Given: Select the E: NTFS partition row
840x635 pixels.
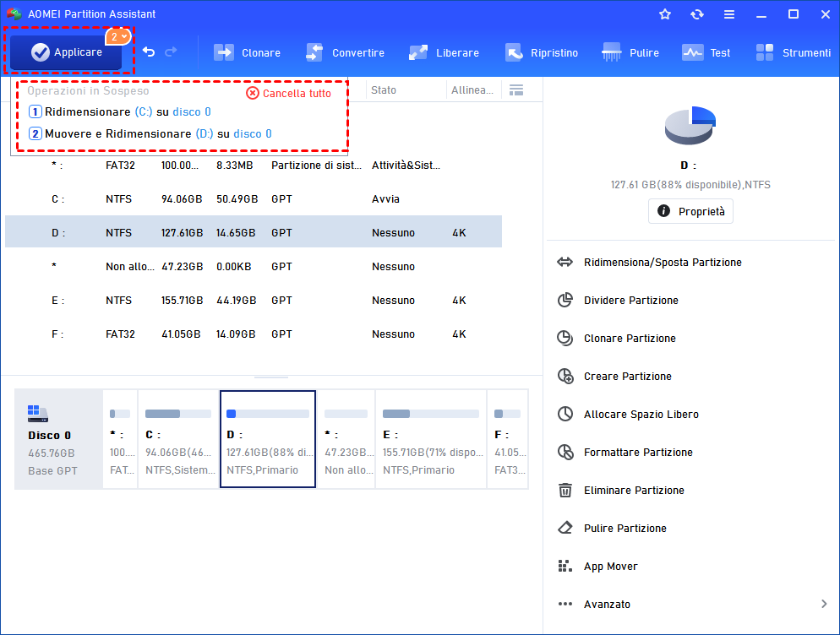Looking at the screenshot, I should point(254,301).
